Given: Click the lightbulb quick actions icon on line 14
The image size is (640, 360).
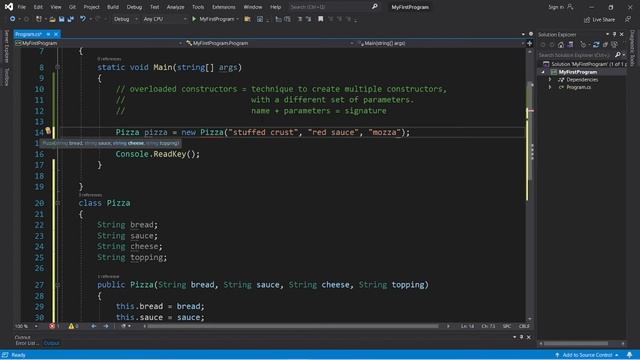Looking at the screenshot, I should (48, 131).
